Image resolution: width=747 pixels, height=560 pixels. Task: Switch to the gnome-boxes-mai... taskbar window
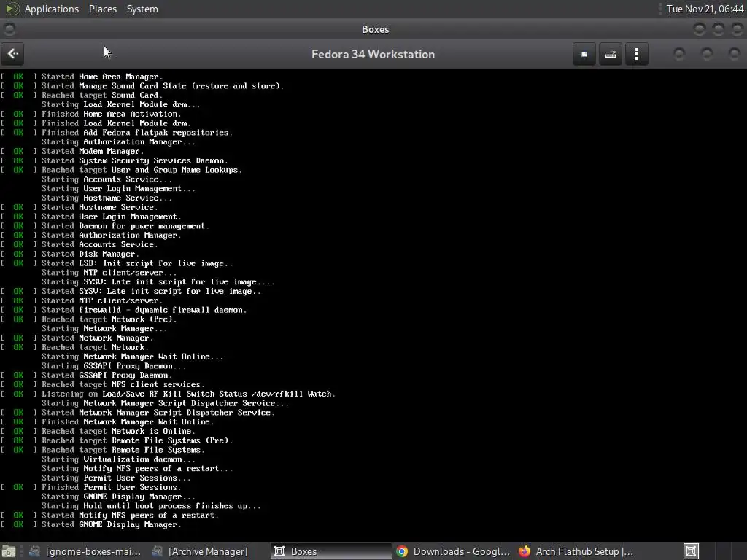coord(86,551)
